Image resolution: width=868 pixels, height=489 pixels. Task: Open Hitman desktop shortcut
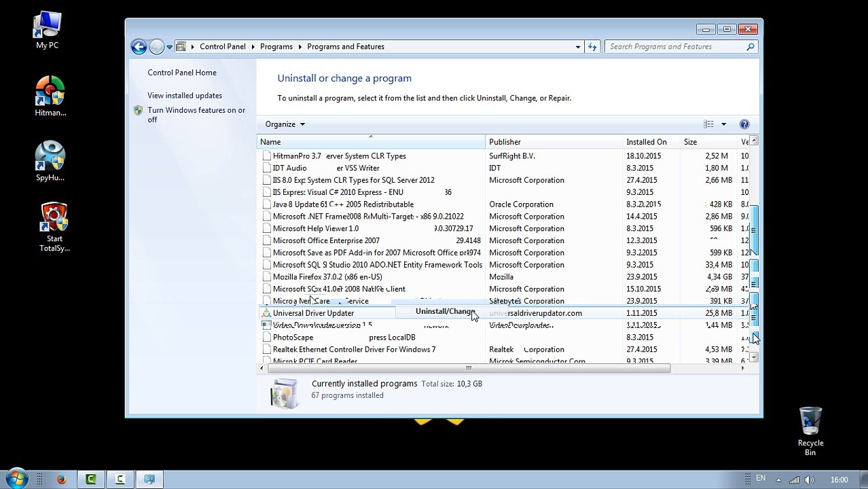click(50, 96)
